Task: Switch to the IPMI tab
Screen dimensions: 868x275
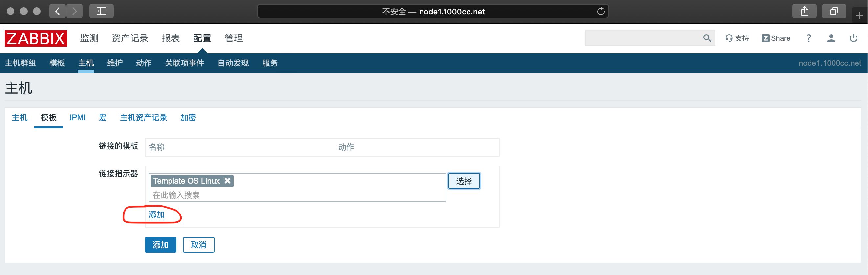Action: [78, 118]
